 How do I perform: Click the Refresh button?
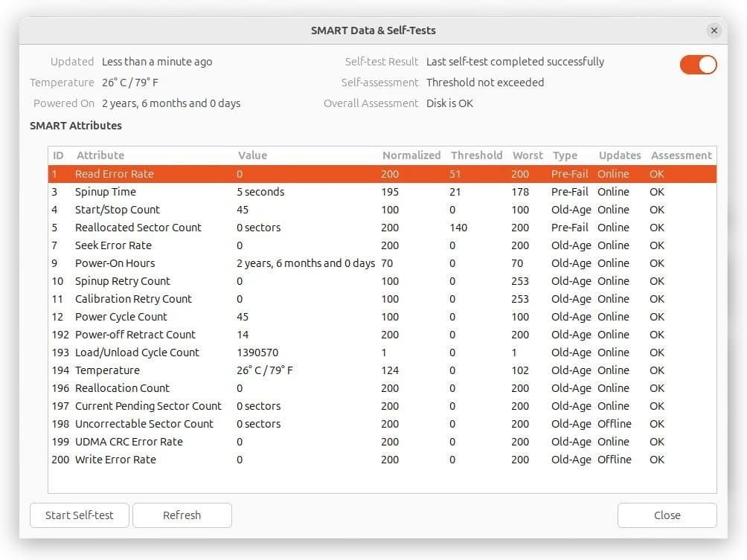click(182, 515)
